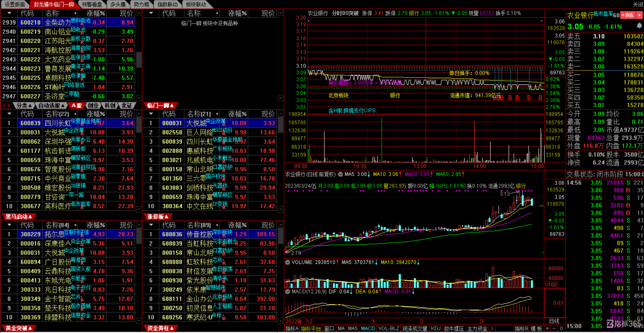
Task: Select the 科创 market tab
Action: click(x=110, y=106)
